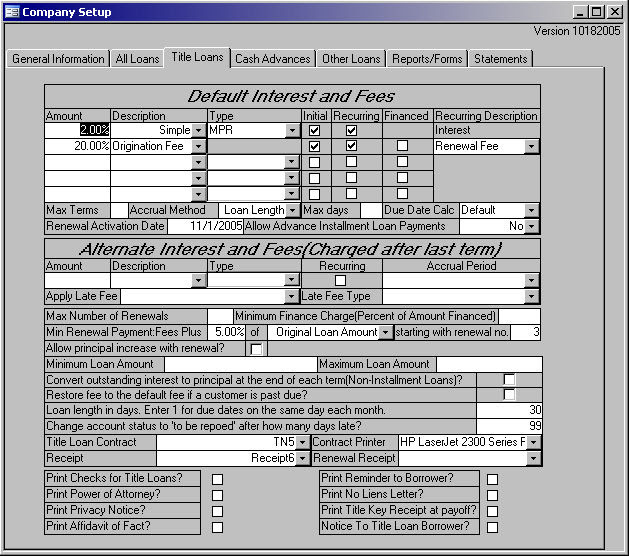Viewport: 629px width, 556px height.
Task: Check Allow principal increase with renewal
Action: (x=256, y=349)
